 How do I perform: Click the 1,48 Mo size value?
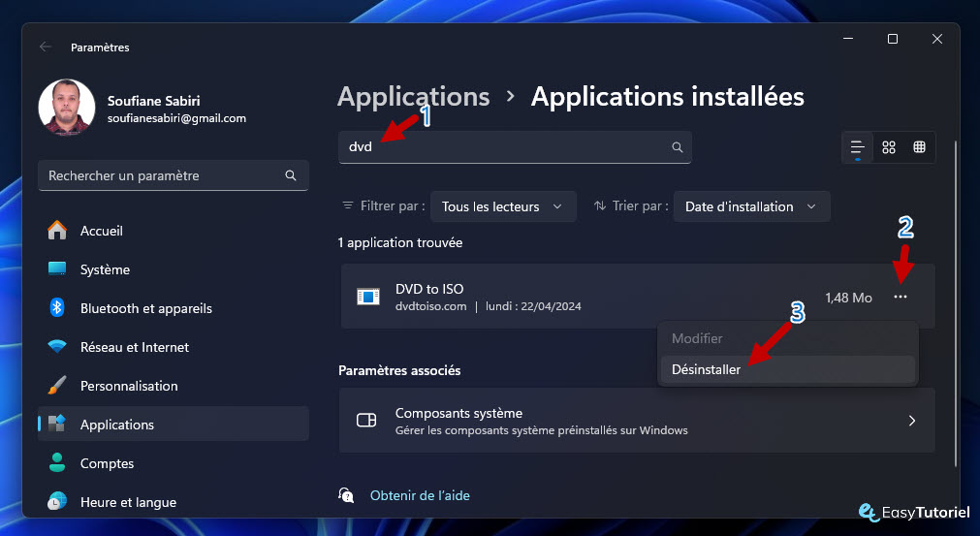848,298
